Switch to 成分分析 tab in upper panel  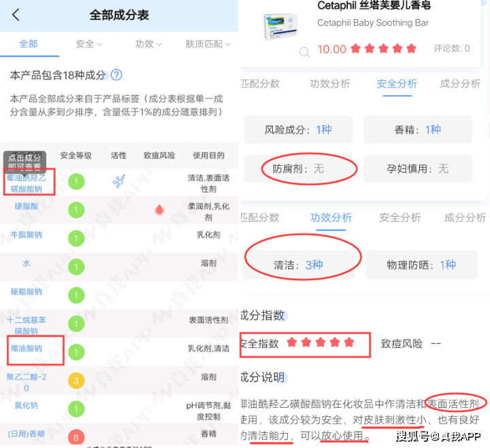tap(460, 84)
